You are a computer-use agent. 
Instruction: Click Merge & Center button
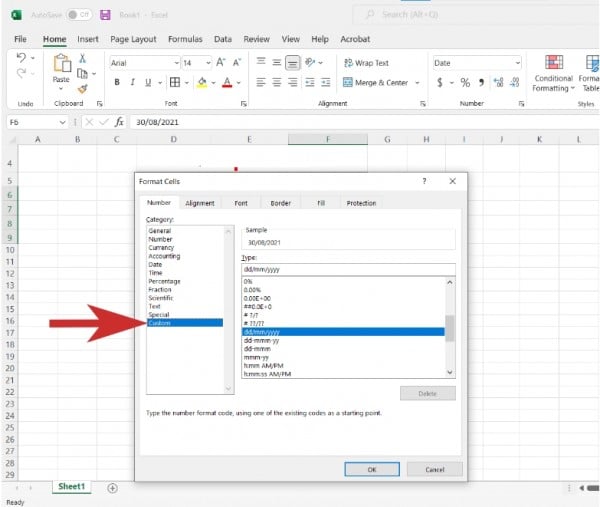375,83
